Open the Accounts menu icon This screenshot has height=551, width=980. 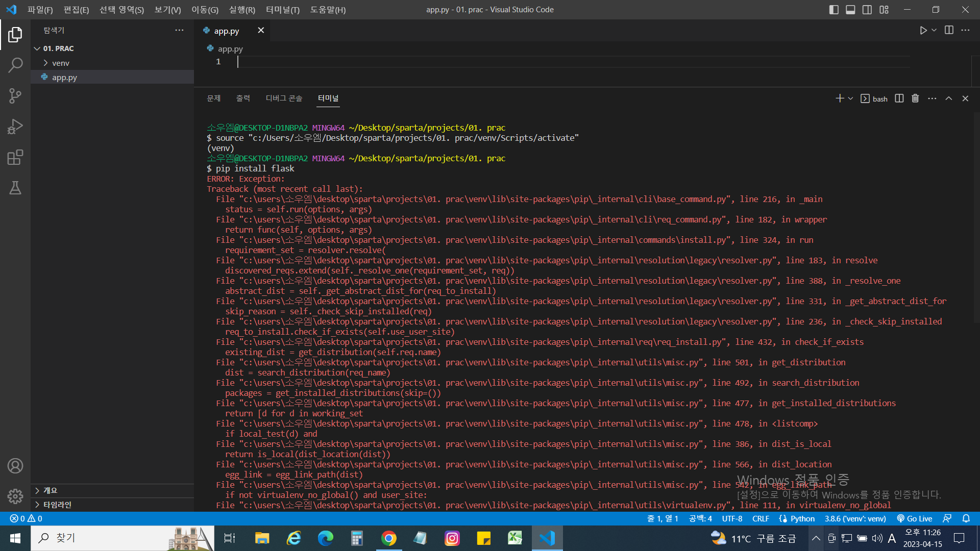click(15, 466)
